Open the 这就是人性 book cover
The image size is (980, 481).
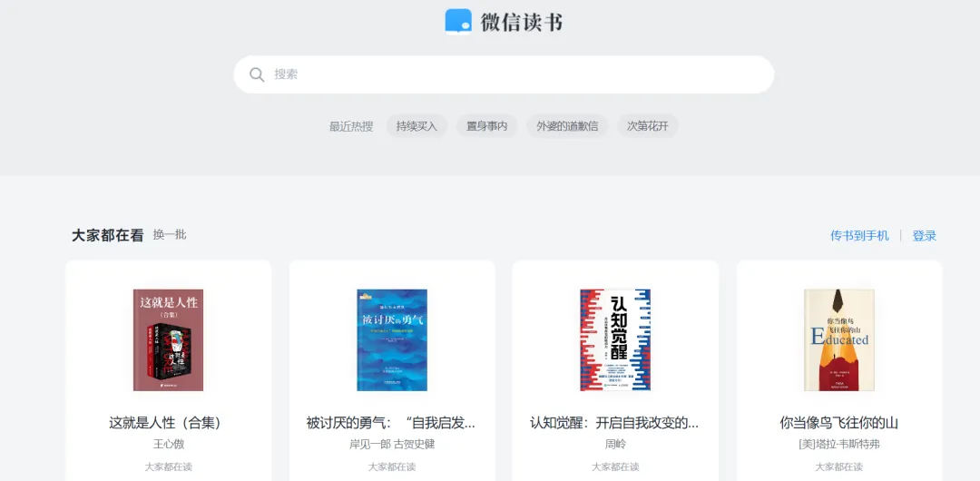(x=168, y=339)
